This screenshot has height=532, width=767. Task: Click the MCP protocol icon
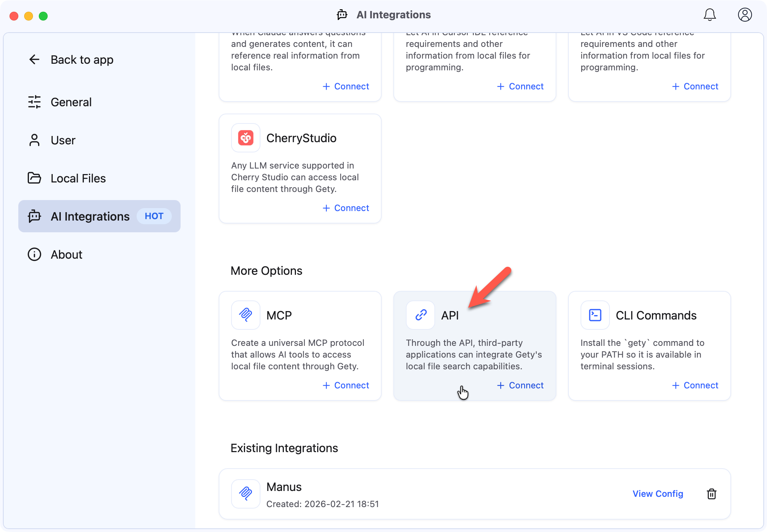coord(245,315)
